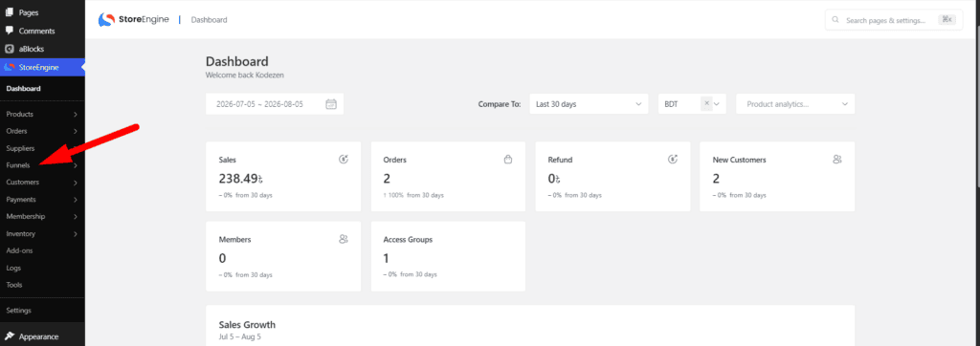Click the New Customers people icon
This screenshot has height=346, width=980.
[837, 160]
